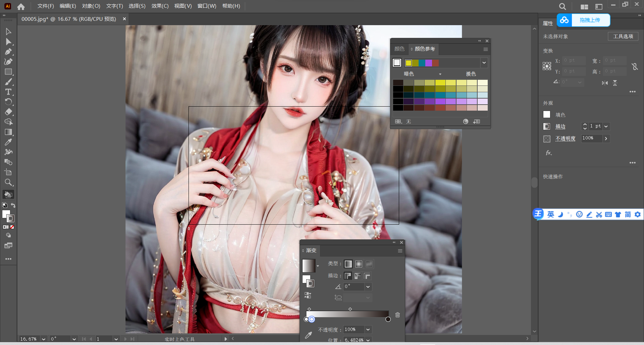644x345 pixels.
Task: Delete the gradient stop with trash icon
Action: (x=397, y=315)
